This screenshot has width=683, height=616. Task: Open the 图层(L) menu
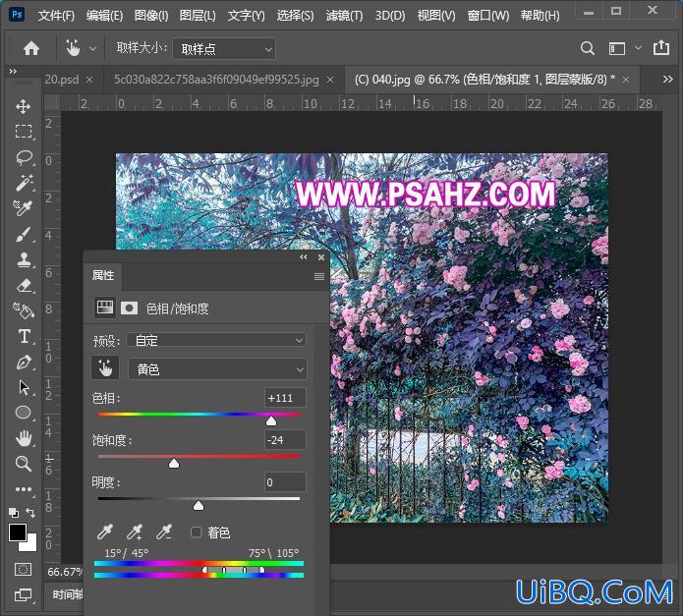pyautogui.click(x=198, y=16)
